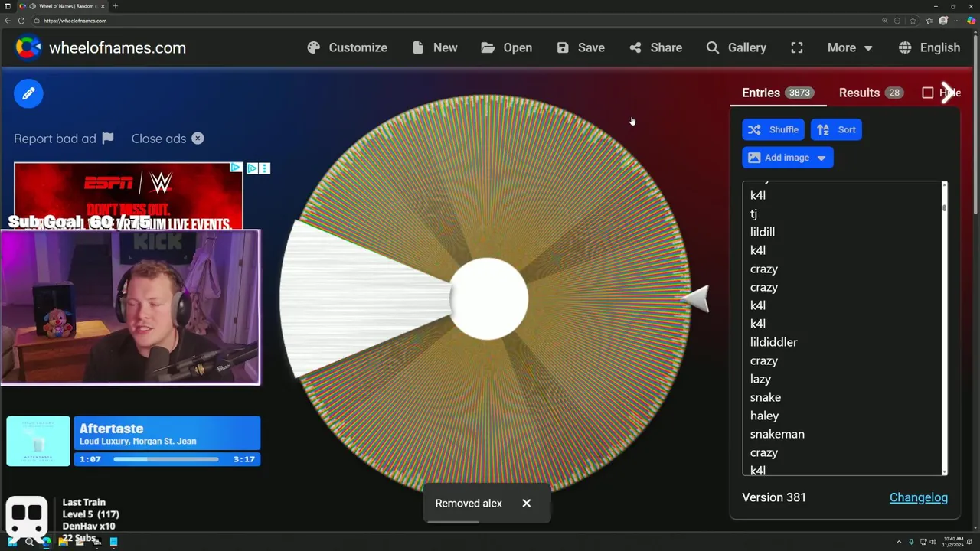Click the taskbar volume icon

933,542
